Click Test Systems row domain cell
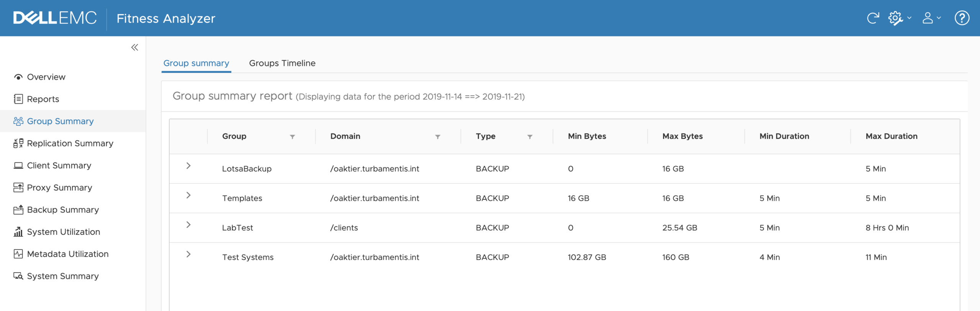Viewport: 980px width, 311px height. (x=374, y=257)
